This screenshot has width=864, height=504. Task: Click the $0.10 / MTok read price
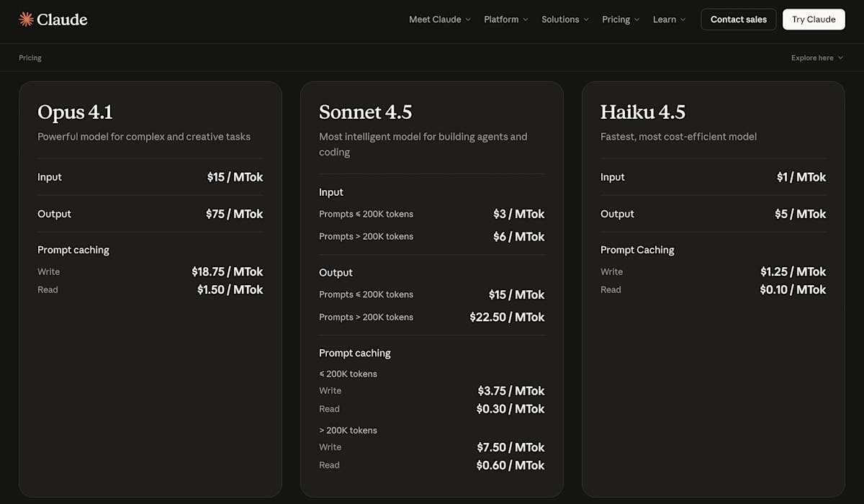click(x=793, y=289)
